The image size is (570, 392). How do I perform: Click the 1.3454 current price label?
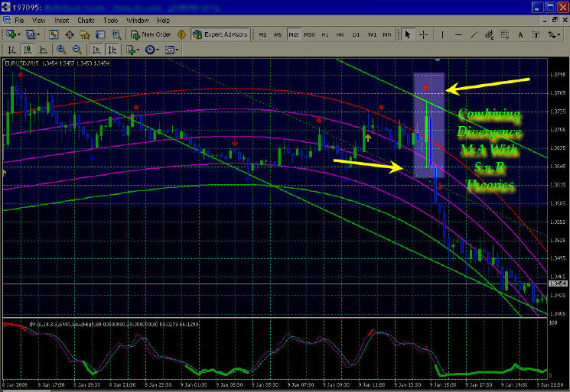point(558,283)
